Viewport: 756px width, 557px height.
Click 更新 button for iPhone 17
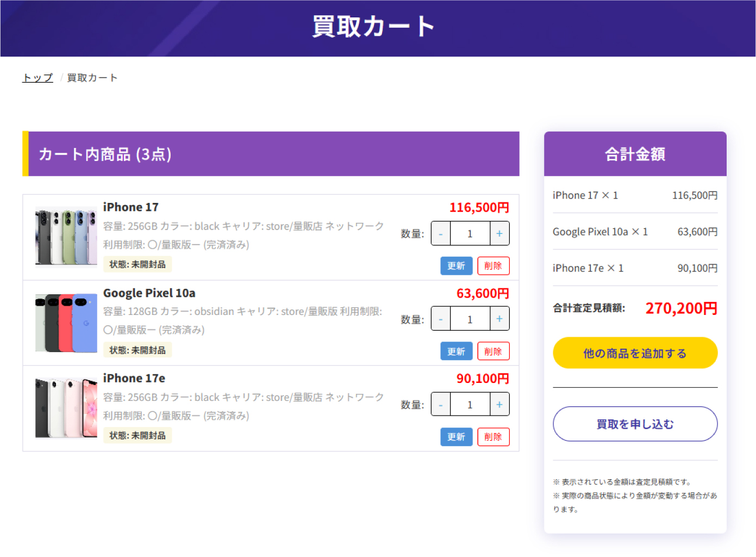(x=457, y=266)
